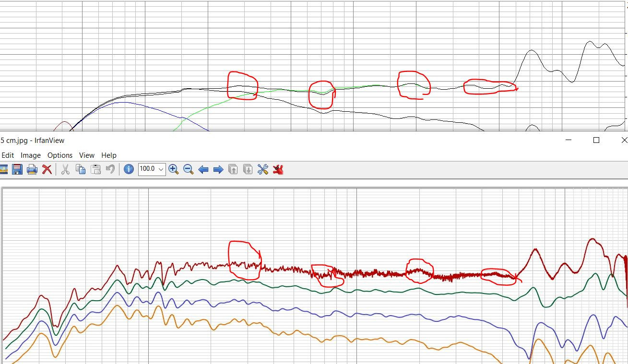Image resolution: width=628 pixels, height=364 pixels.
Task: Open previous page with up-arrow pages icon
Action: coord(233,169)
